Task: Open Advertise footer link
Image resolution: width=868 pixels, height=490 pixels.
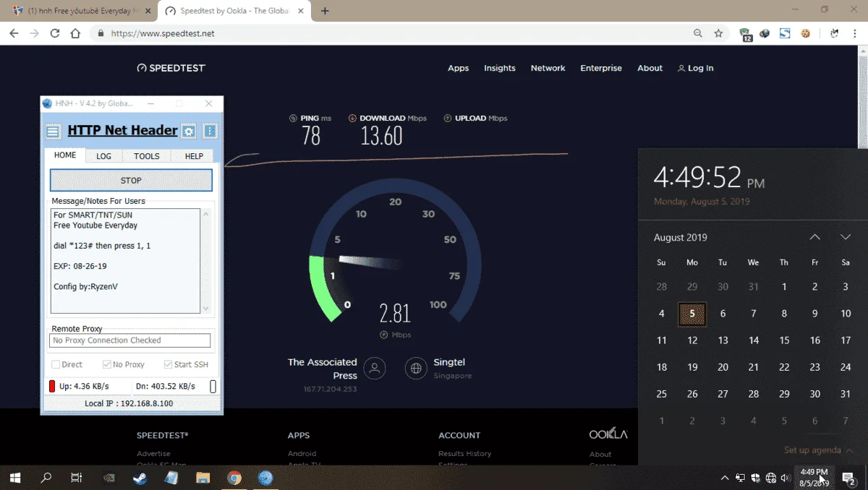Action: tap(153, 454)
